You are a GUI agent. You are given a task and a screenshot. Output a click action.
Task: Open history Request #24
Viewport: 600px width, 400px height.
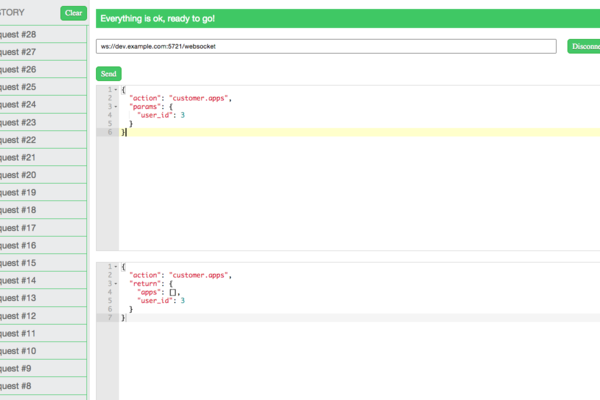[43, 105]
